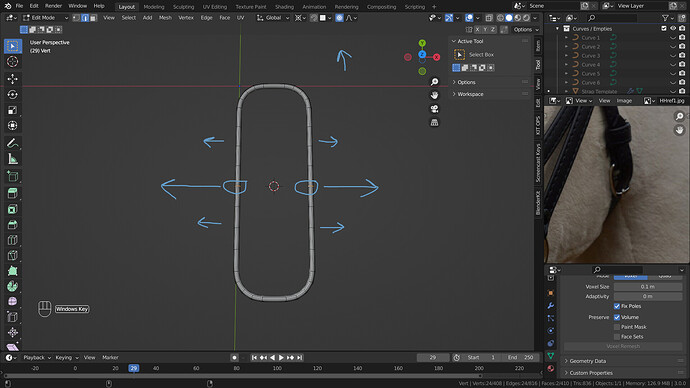This screenshot has height=388, width=690.
Task: Select the Annotate tool
Action: point(12,143)
